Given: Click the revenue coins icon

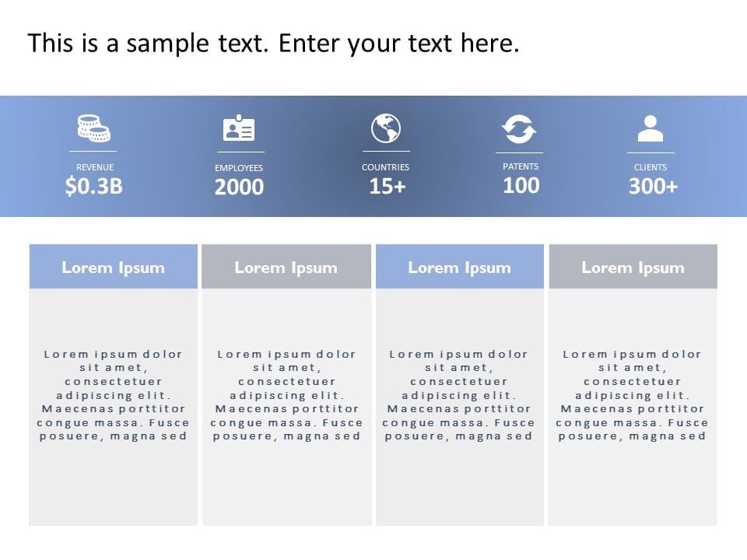Looking at the screenshot, I should click(93, 128).
